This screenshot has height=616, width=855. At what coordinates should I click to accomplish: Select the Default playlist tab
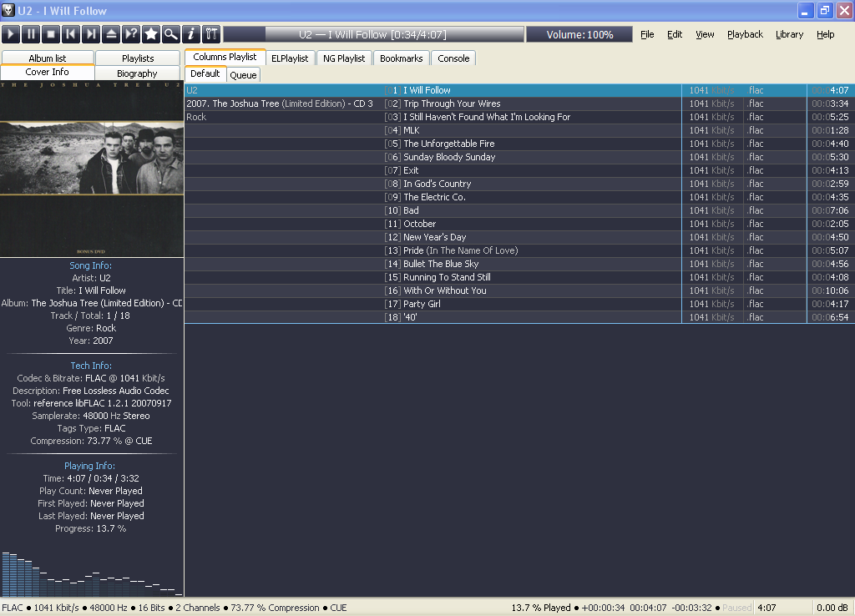[x=205, y=73]
